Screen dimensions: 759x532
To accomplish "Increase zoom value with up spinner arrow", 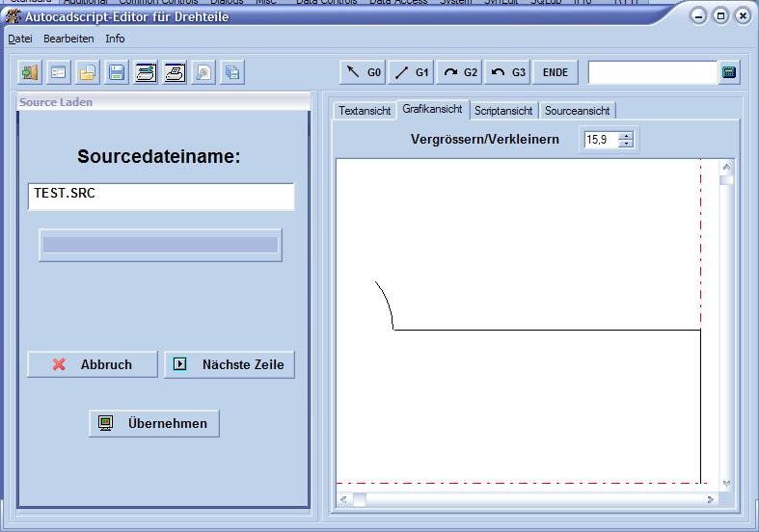I will [626, 136].
